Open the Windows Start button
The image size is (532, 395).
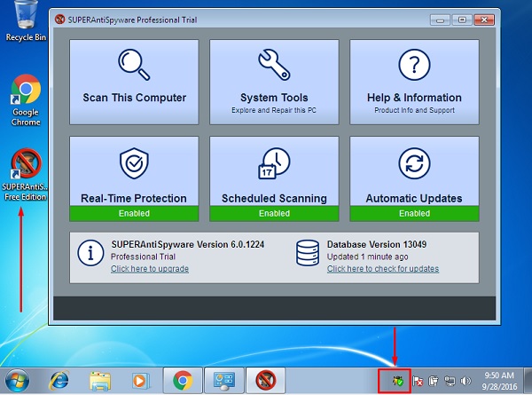pyautogui.click(x=17, y=381)
